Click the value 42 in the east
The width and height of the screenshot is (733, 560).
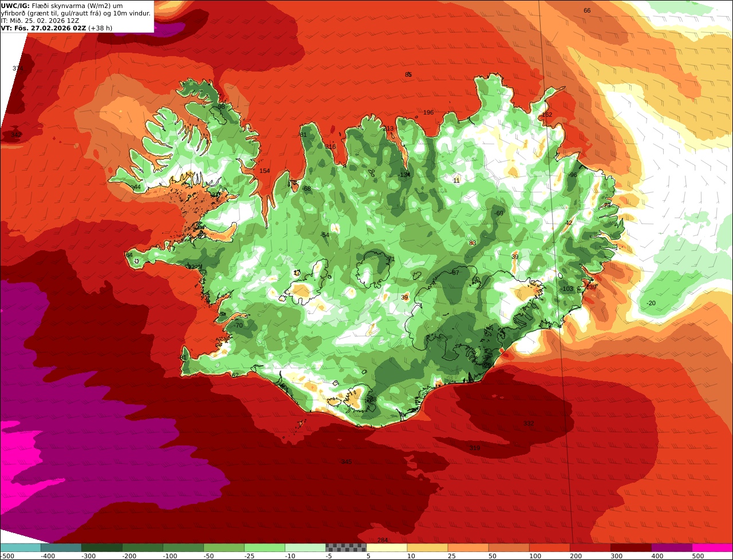pyautogui.click(x=569, y=223)
